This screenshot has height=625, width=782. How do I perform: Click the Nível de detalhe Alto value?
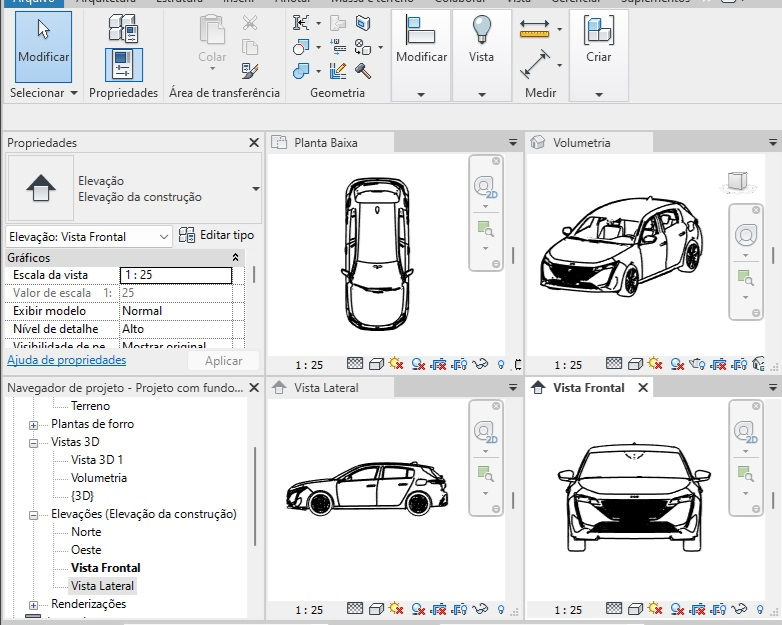[x=176, y=329]
